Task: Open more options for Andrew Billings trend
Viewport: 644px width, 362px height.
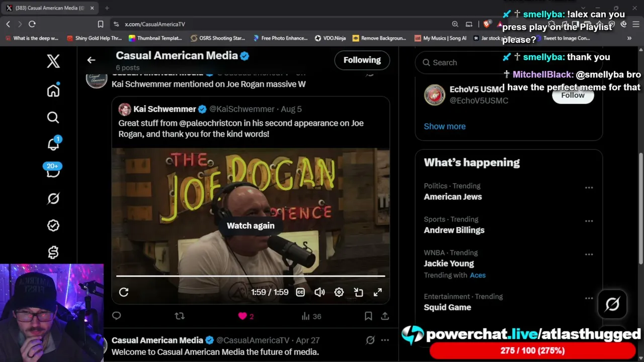Action: [589, 221]
